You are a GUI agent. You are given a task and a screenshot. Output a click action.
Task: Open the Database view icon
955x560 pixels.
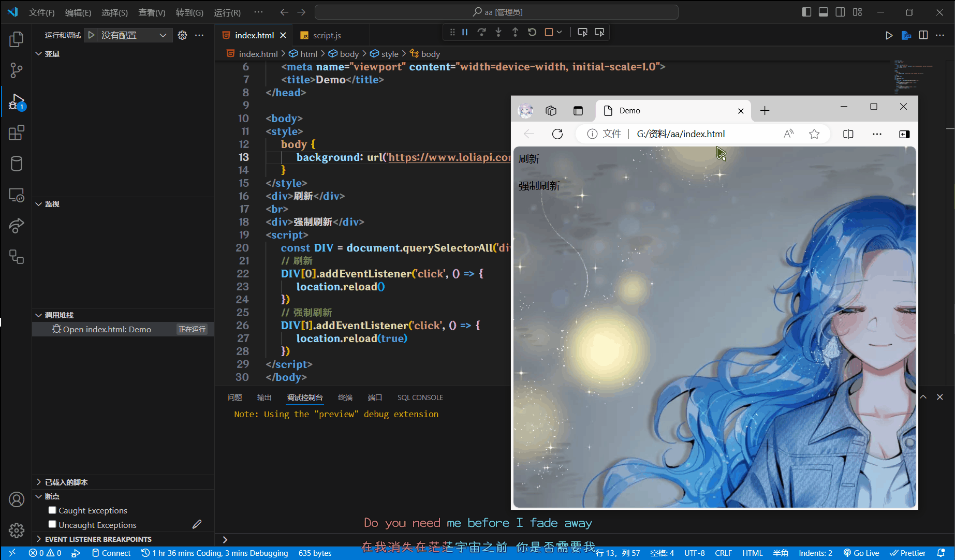click(17, 164)
